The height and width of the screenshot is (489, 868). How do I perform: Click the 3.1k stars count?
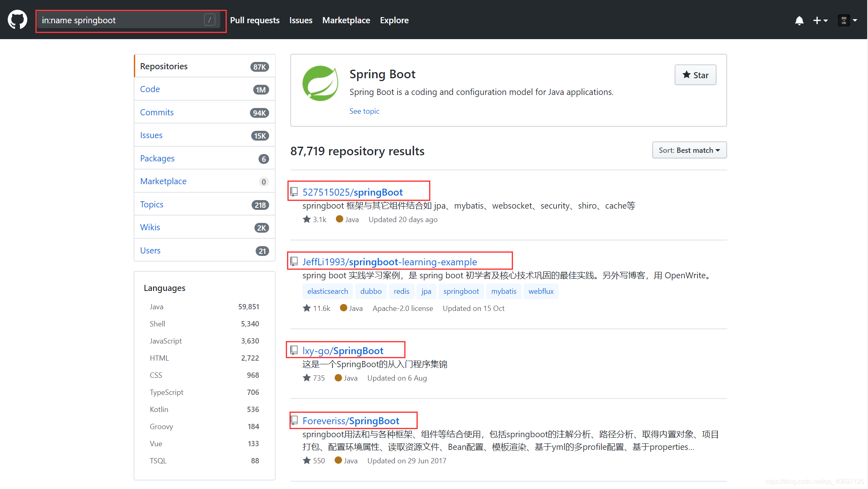click(315, 220)
